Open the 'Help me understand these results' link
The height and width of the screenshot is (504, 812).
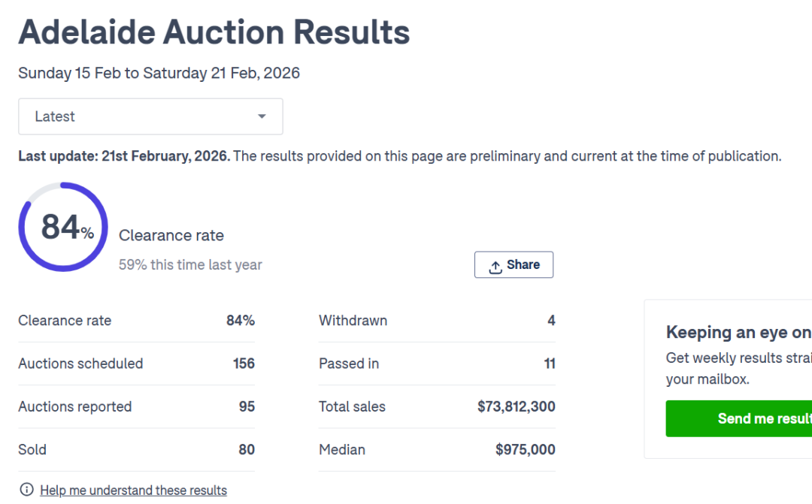pyautogui.click(x=133, y=490)
